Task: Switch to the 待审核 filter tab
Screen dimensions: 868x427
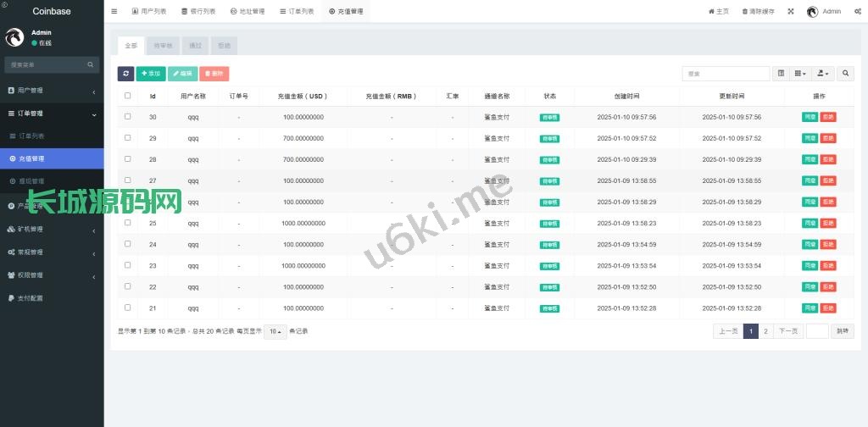Action: click(x=163, y=45)
